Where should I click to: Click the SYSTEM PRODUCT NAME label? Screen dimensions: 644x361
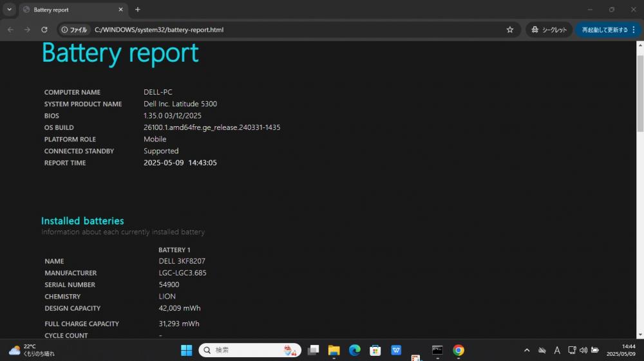83,104
